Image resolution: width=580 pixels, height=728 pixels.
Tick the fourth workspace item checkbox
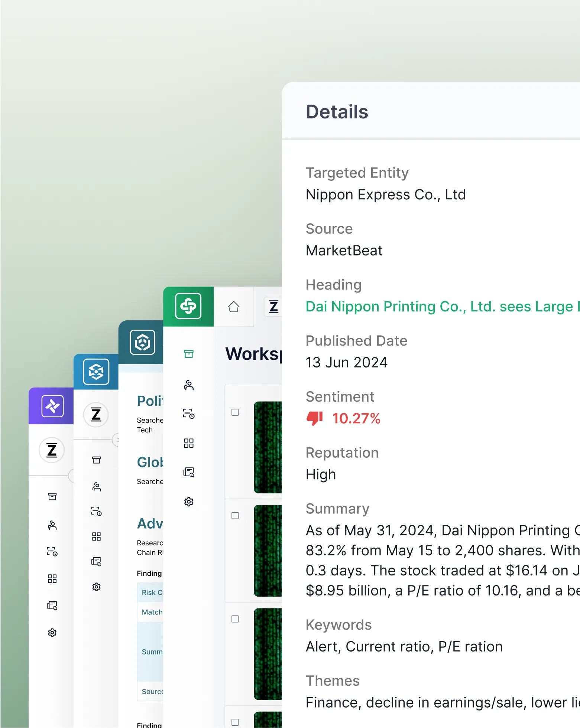[x=235, y=722]
